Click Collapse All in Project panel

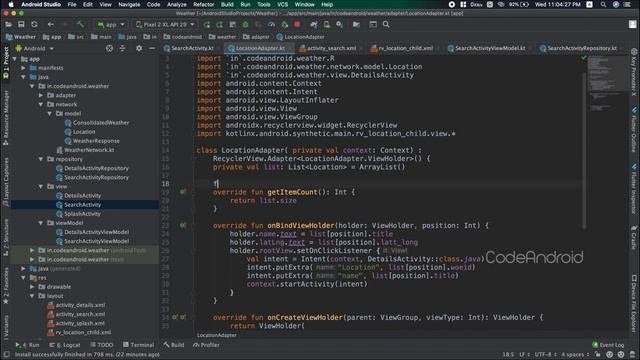(122, 48)
